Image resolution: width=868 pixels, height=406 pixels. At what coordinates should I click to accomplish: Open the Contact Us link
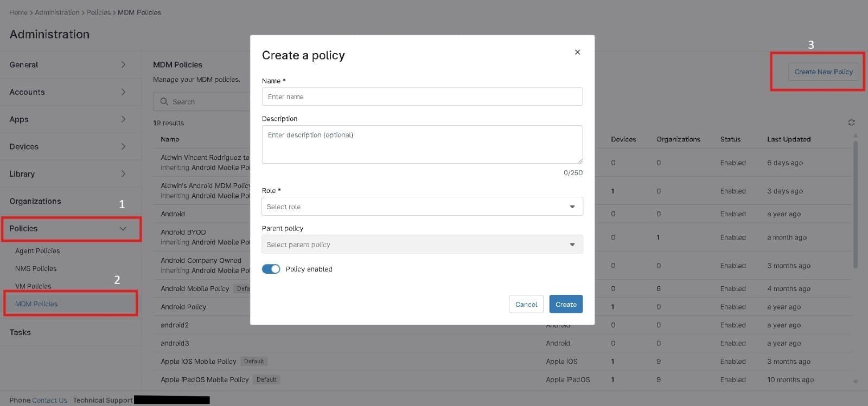pyautogui.click(x=49, y=400)
